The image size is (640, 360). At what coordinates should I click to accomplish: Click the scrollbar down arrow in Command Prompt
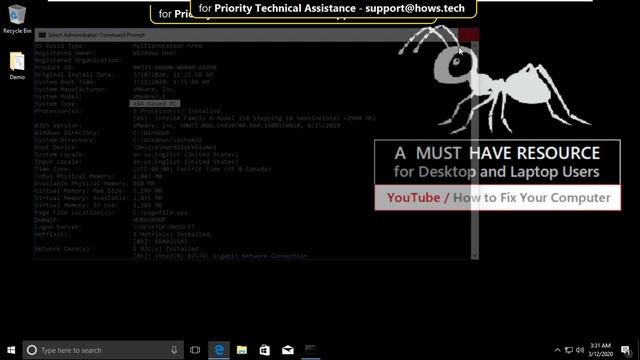pyautogui.click(x=475, y=256)
